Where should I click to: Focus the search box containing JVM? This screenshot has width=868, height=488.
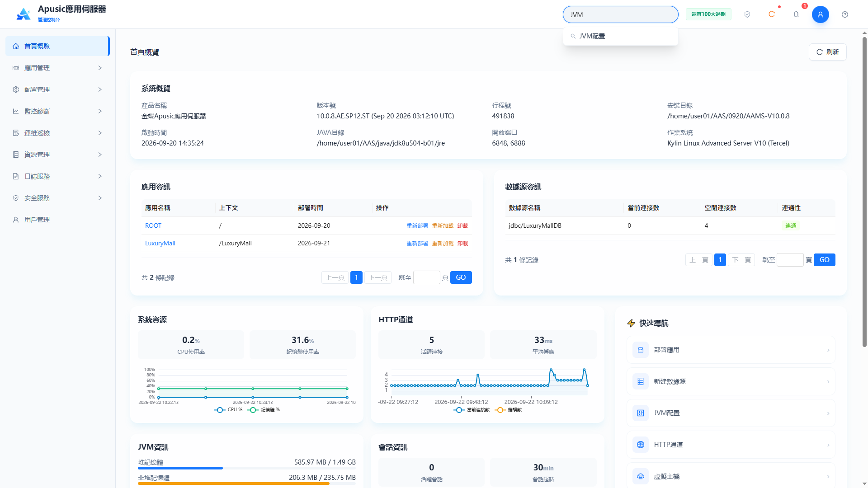[x=620, y=14]
